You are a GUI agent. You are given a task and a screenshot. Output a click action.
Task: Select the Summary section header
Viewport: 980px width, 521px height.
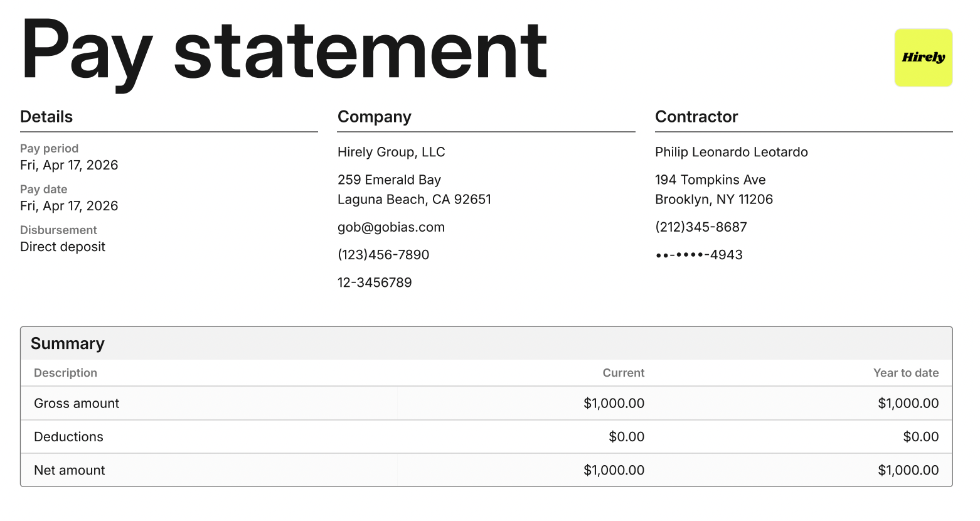(x=68, y=343)
